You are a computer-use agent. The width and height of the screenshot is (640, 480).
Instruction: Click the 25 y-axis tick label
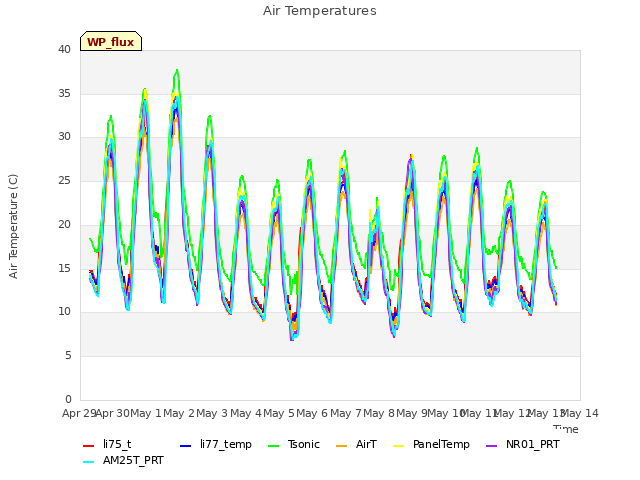(x=64, y=180)
